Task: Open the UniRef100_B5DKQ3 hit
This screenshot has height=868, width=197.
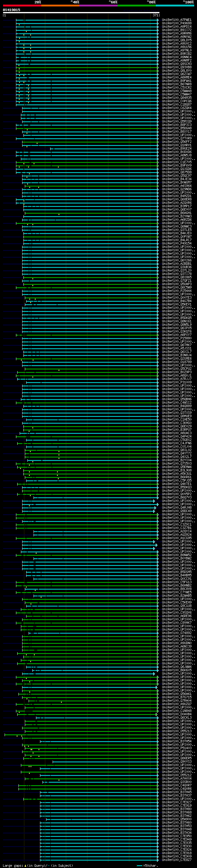Action: click(176, 487)
